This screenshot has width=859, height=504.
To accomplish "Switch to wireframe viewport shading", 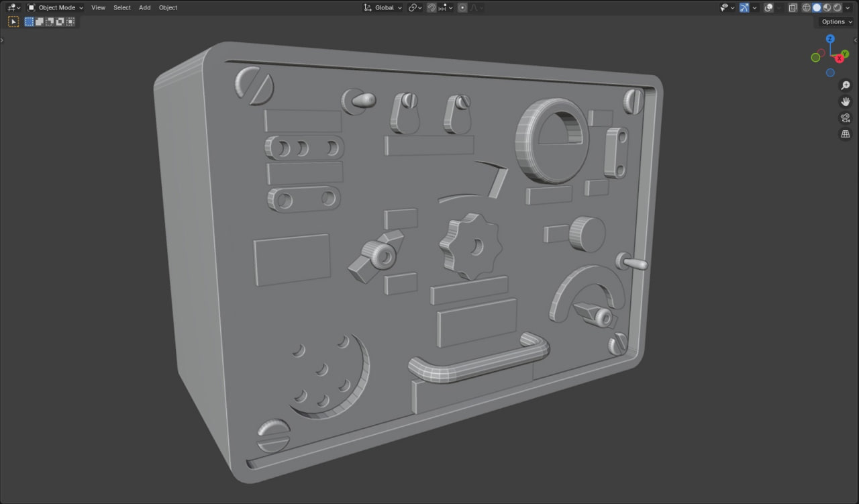I will 806,7.
